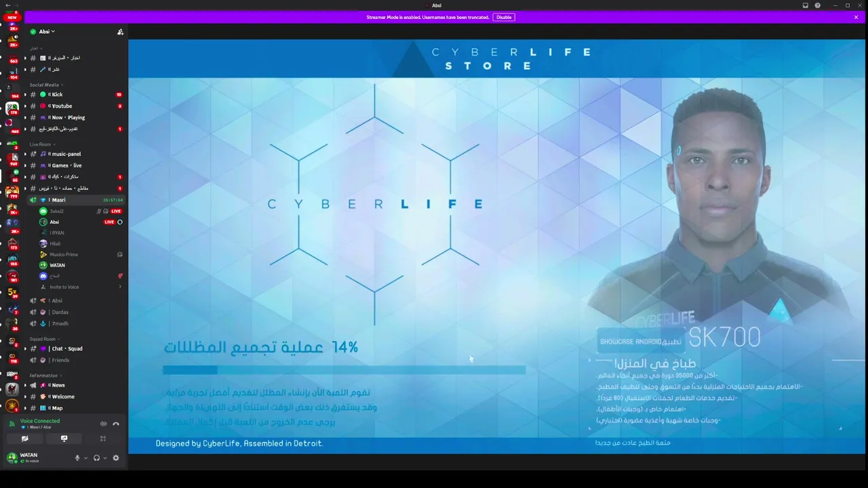Open the voice activities grid icon

point(103,439)
